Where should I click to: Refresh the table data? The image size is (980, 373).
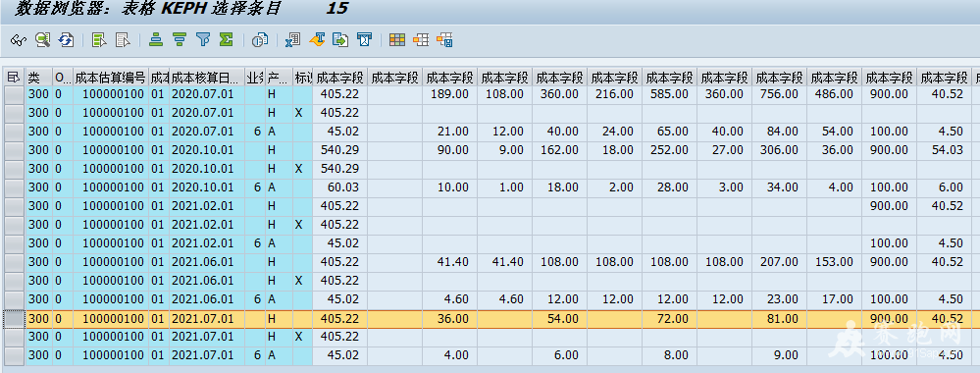pyautogui.click(x=66, y=40)
